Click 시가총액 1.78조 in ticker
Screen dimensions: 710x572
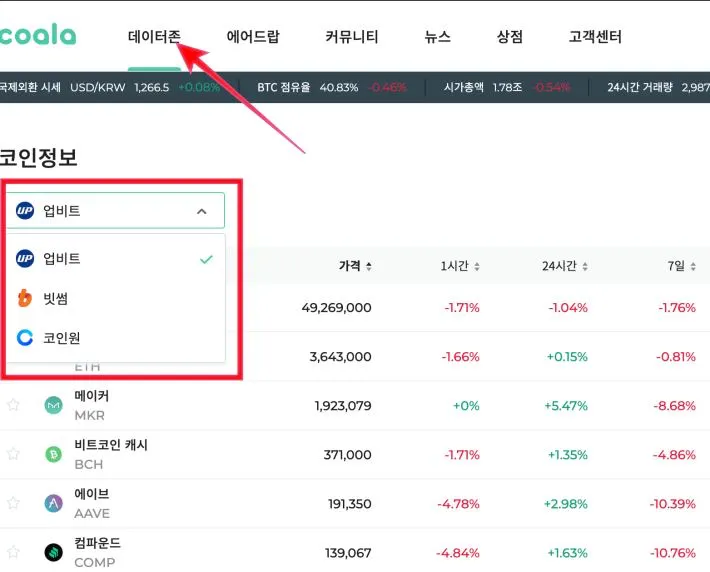click(507, 87)
